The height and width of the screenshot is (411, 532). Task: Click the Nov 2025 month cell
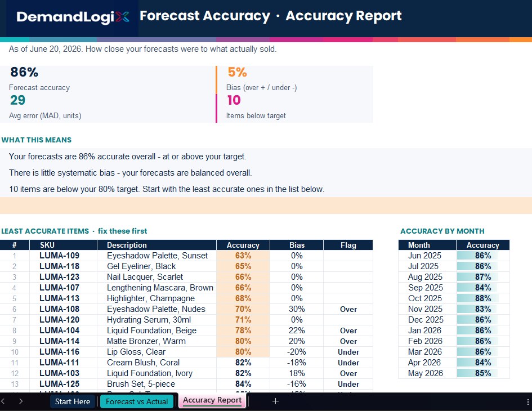click(427, 309)
